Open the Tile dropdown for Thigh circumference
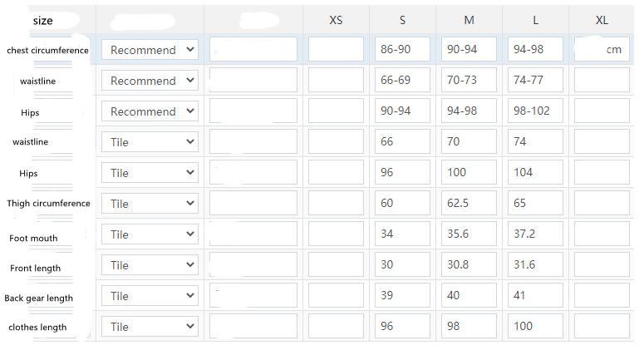The width and height of the screenshot is (644, 355). point(150,204)
